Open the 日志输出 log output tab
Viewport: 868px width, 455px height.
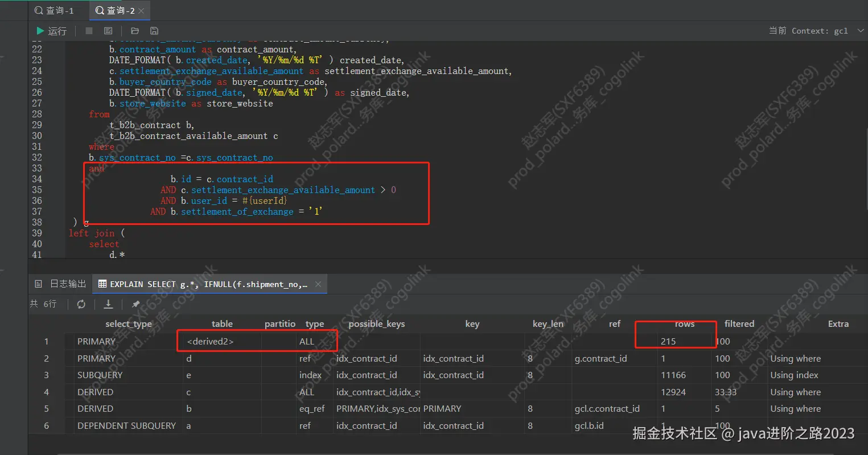coord(60,284)
